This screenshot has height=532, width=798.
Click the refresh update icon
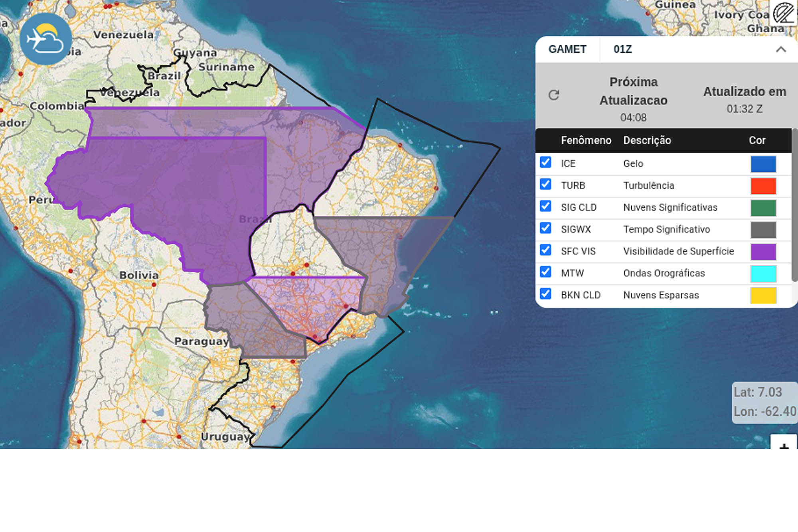click(x=553, y=95)
